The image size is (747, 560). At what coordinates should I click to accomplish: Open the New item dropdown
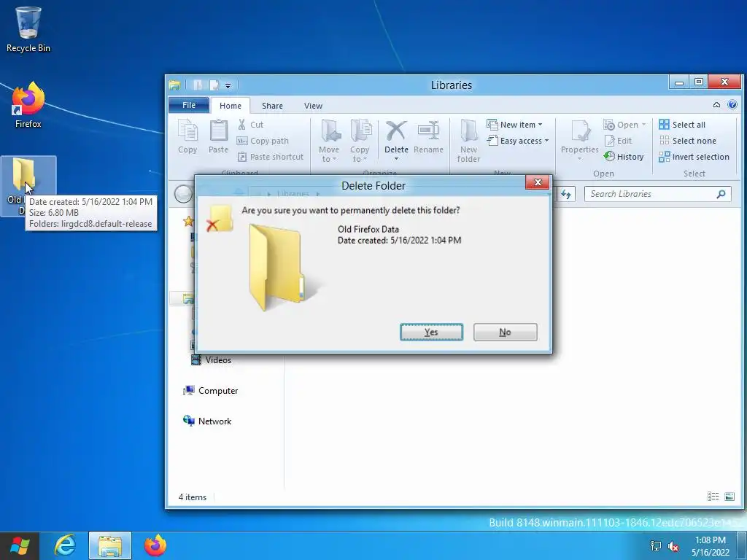(x=514, y=125)
